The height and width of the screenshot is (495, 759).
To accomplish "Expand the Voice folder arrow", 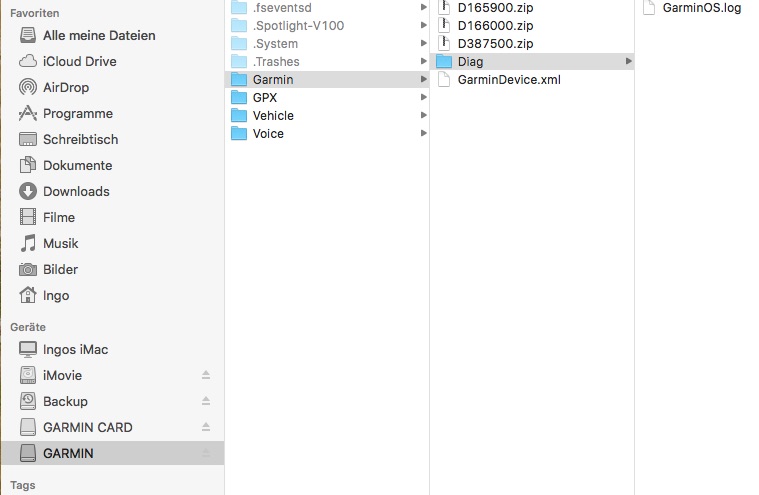I will click(424, 133).
